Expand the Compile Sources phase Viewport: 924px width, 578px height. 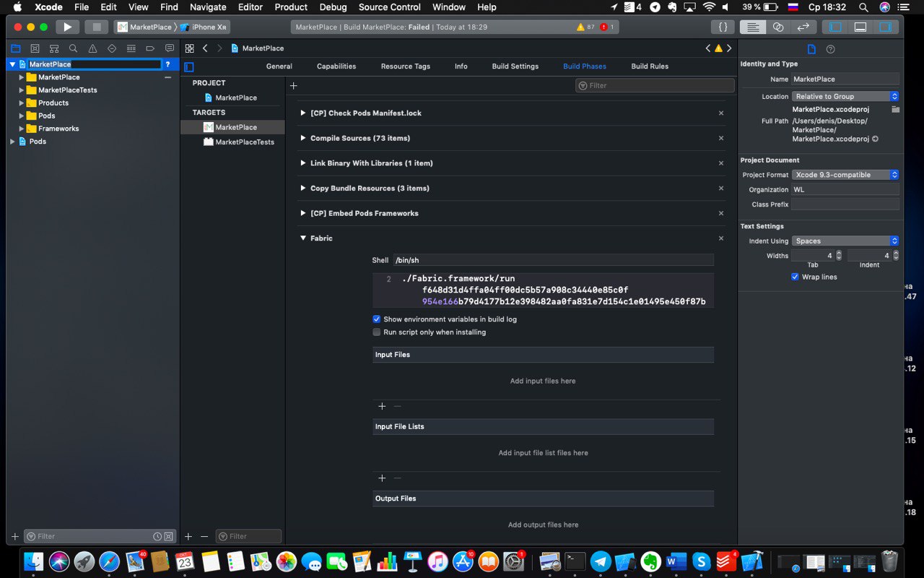point(303,138)
